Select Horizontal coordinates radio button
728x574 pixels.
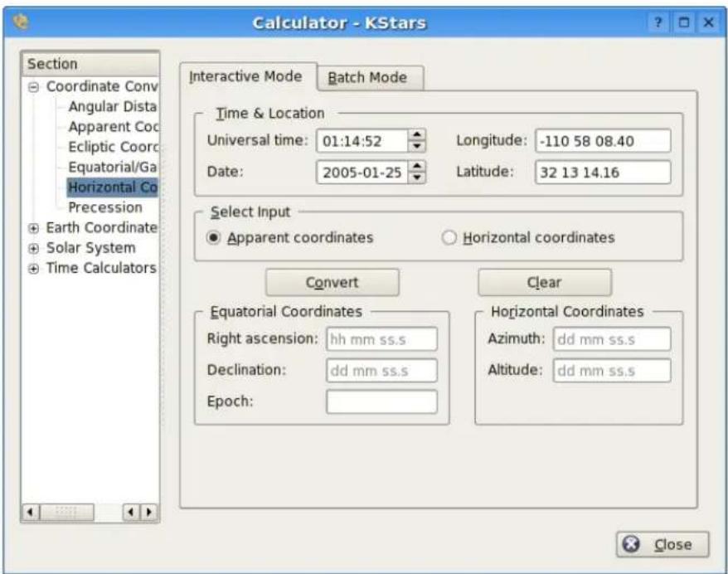coord(449,238)
